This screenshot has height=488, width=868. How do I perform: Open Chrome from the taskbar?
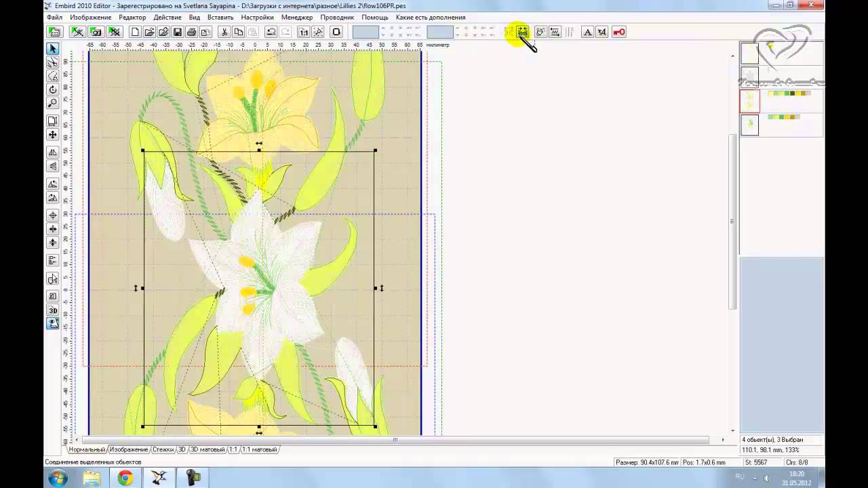[x=125, y=478]
